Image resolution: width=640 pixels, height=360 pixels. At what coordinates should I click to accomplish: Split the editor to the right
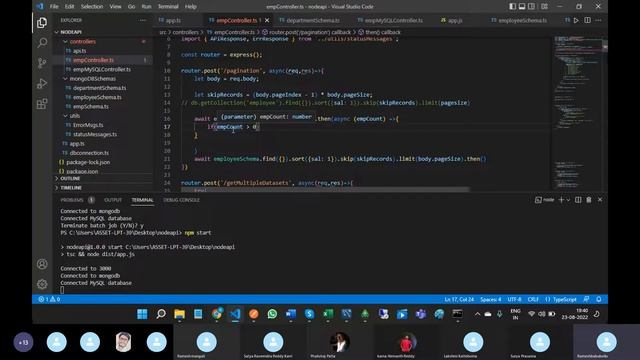tap(587, 20)
